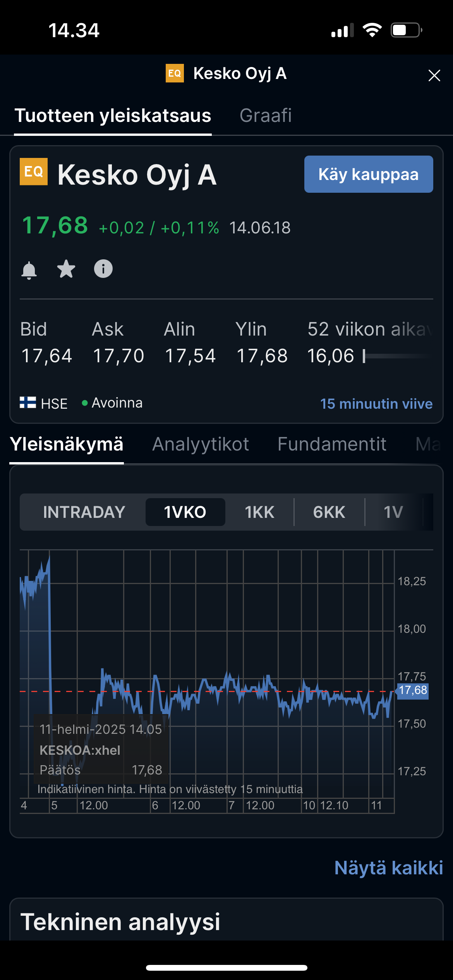Open the Fundamentit tab
This screenshot has height=980, width=453.
pos(332,444)
